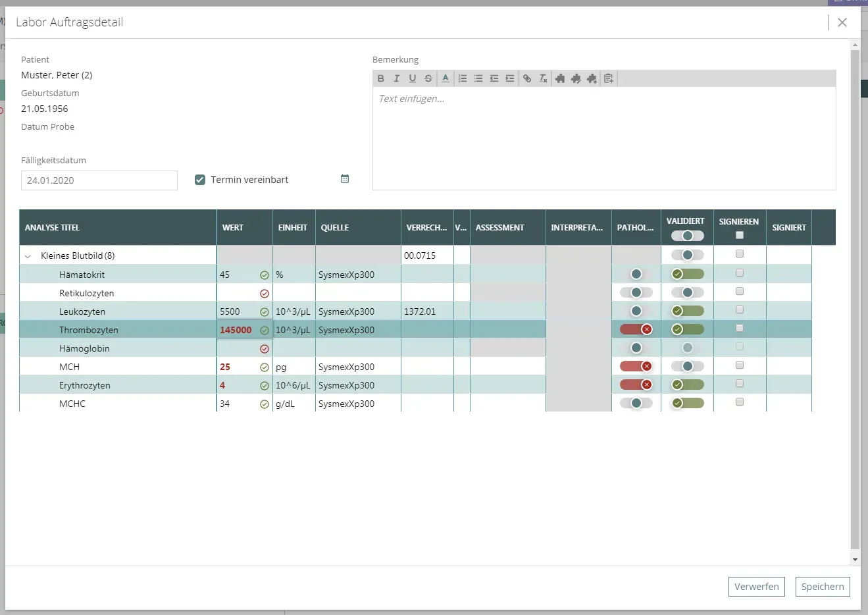868x615 pixels.
Task: Insert bulleted list in Bemerkung
Action: click(478, 78)
